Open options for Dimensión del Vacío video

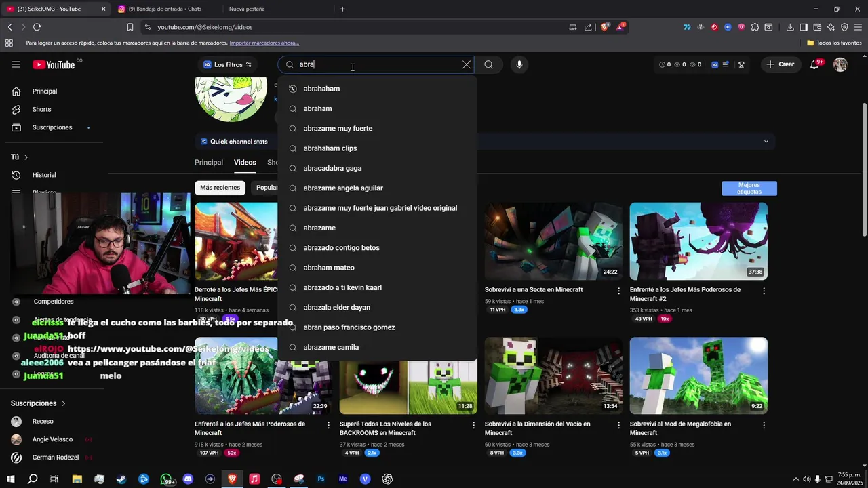618,425
